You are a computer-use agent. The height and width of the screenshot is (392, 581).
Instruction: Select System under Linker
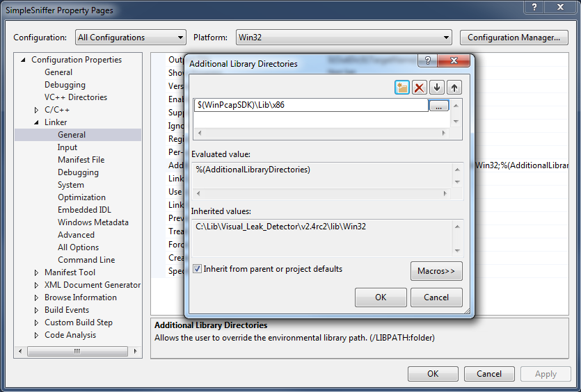point(71,185)
